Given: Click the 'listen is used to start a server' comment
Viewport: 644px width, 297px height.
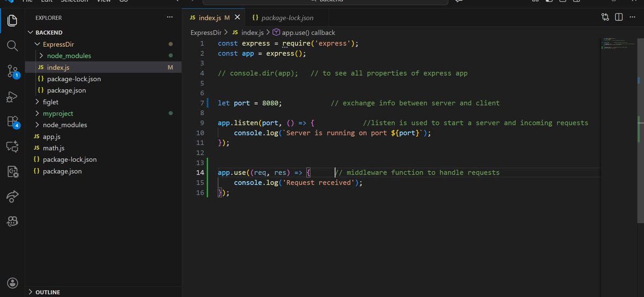Looking at the screenshot, I should tap(475, 123).
